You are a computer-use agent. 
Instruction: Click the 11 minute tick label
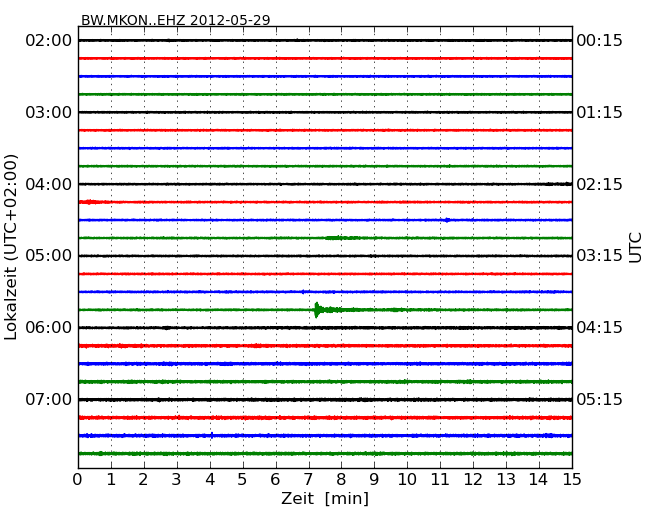(x=440, y=480)
